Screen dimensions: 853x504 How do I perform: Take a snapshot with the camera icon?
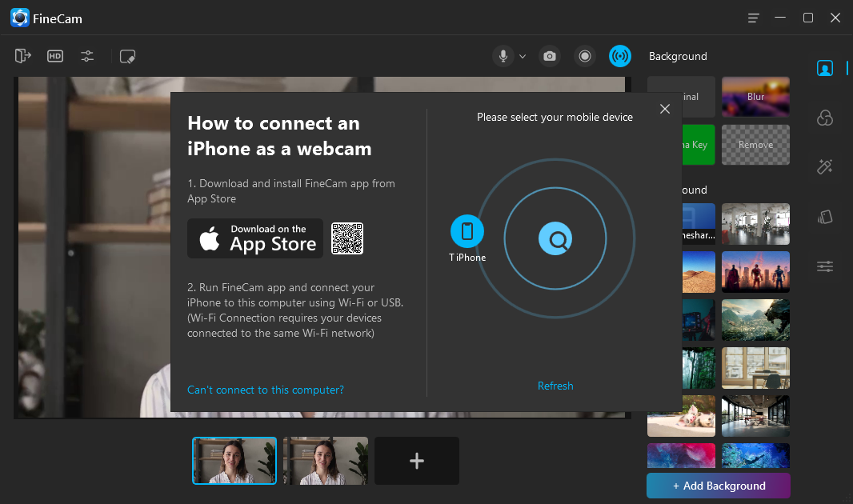pos(550,56)
